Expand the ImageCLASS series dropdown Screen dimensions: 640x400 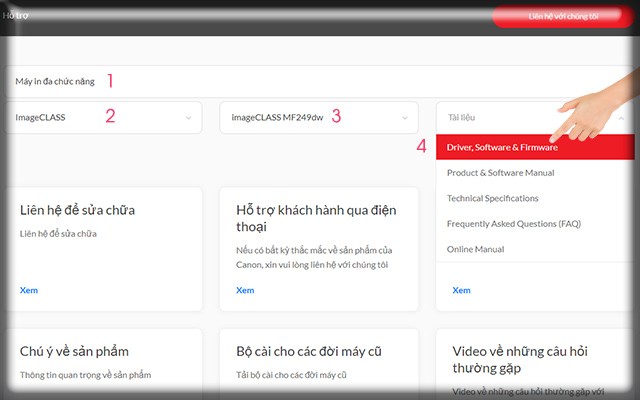[x=103, y=118]
